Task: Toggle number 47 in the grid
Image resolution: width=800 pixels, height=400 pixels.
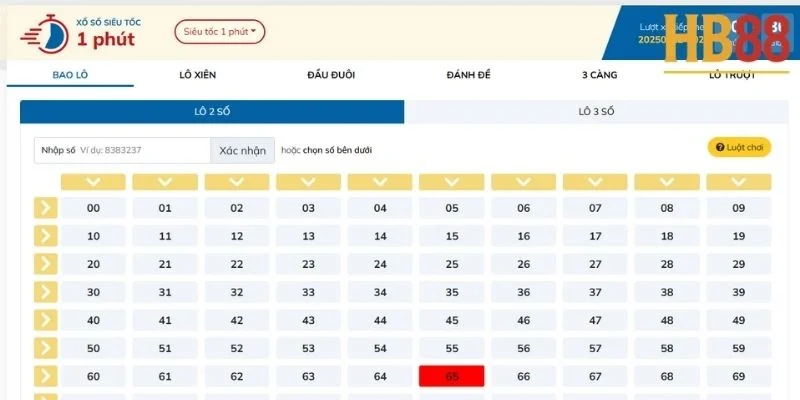Action: pos(595,320)
